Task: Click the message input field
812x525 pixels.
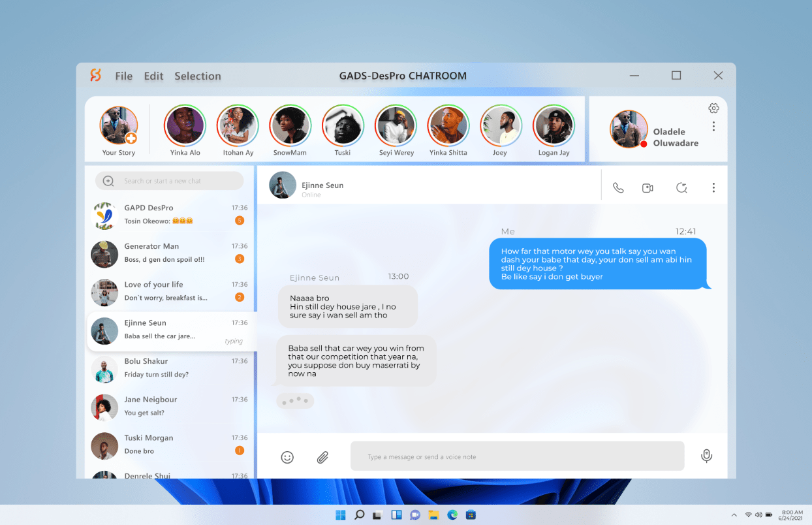Action: [x=517, y=456]
